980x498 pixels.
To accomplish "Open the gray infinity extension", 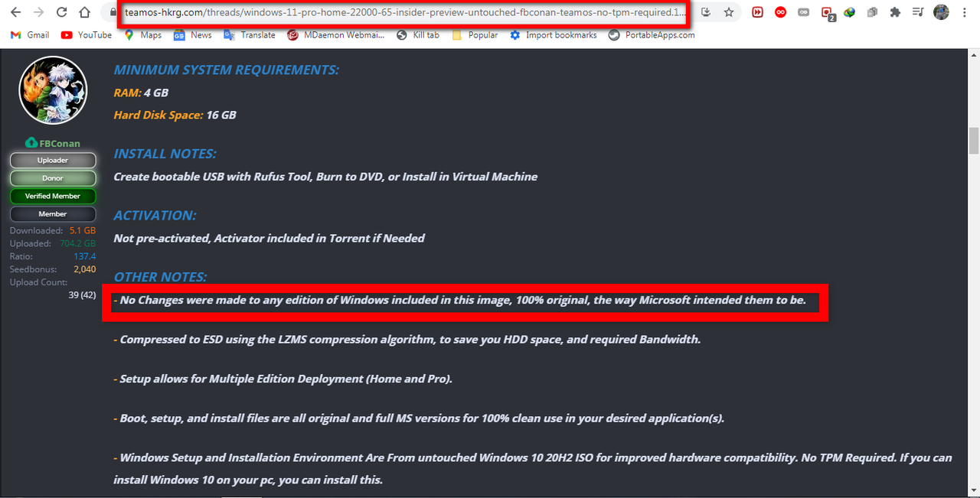I will click(803, 12).
